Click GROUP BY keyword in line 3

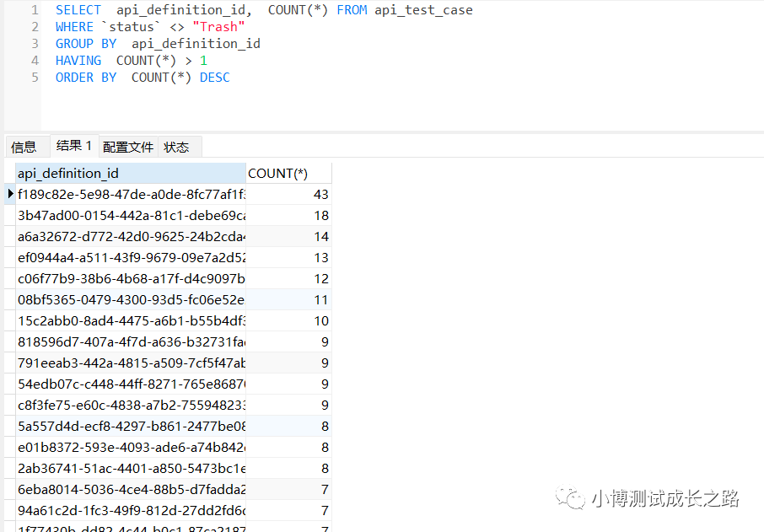[x=86, y=43]
